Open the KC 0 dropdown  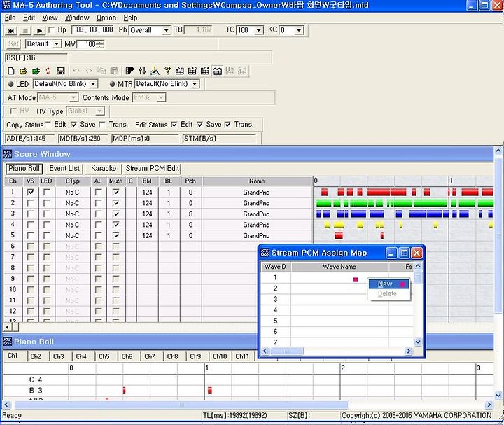pyautogui.click(x=300, y=31)
